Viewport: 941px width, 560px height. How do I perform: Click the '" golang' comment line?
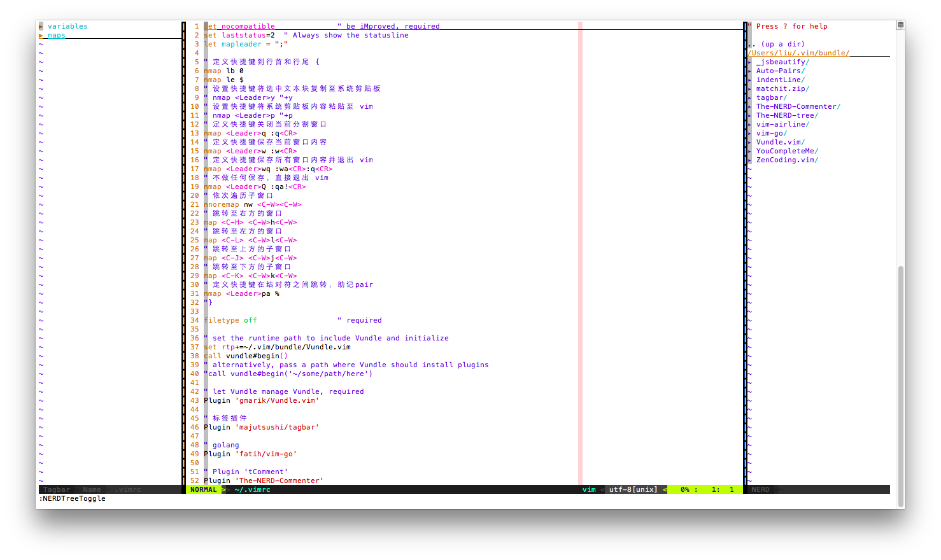pos(222,445)
